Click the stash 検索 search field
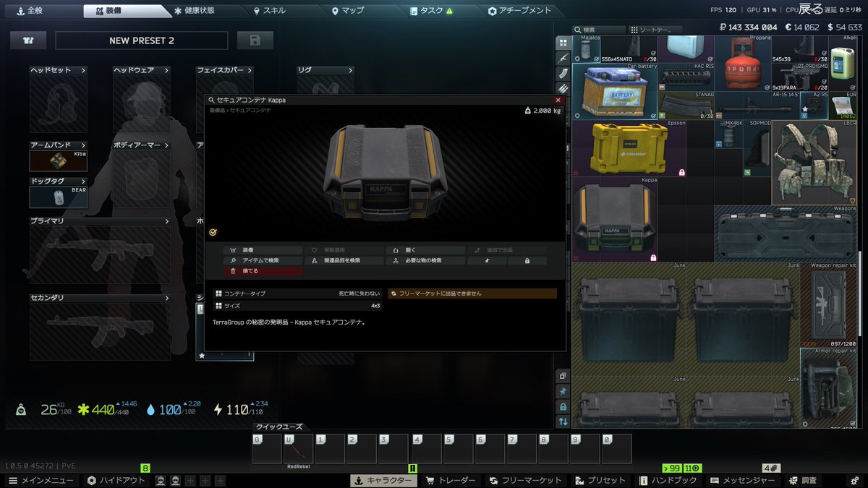Viewport: 868px width, 488px height. pyautogui.click(x=599, y=30)
